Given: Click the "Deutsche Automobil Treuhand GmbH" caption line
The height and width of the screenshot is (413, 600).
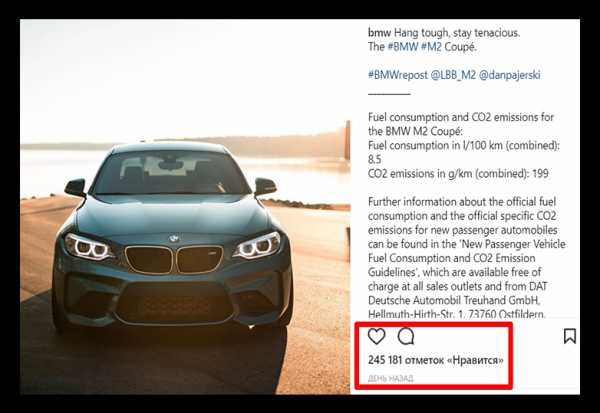Looking at the screenshot, I should (454, 300).
